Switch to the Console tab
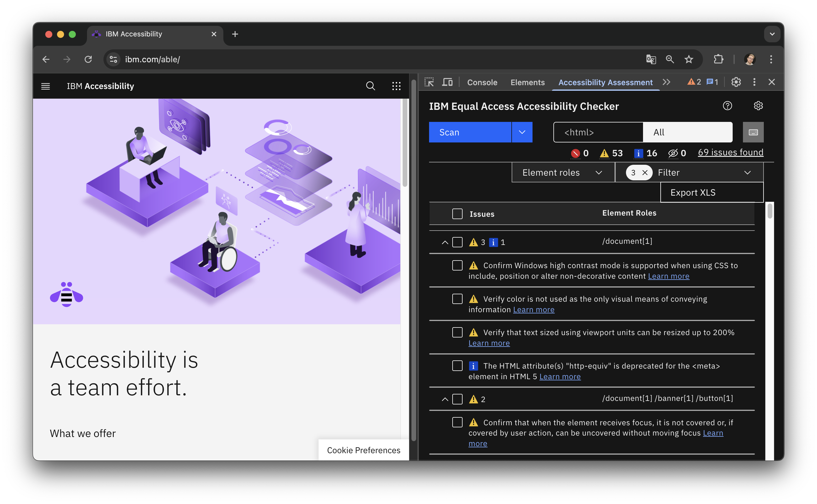The image size is (817, 504). pos(482,82)
